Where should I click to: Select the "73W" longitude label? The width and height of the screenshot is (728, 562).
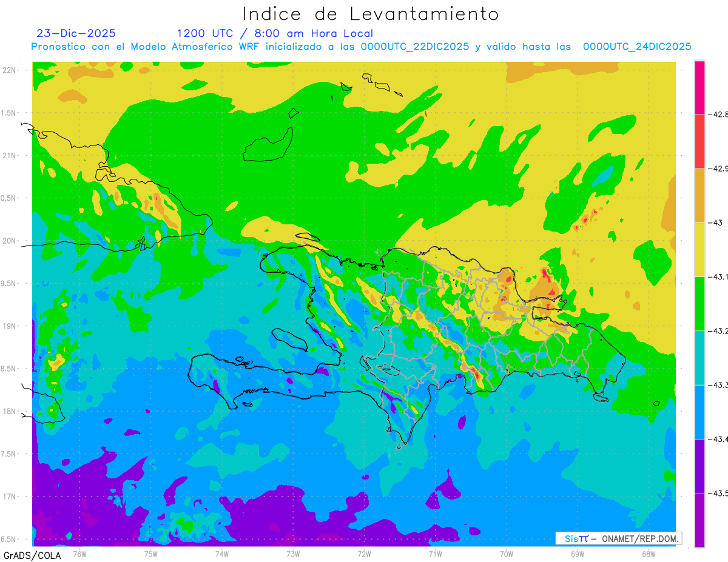[293, 554]
